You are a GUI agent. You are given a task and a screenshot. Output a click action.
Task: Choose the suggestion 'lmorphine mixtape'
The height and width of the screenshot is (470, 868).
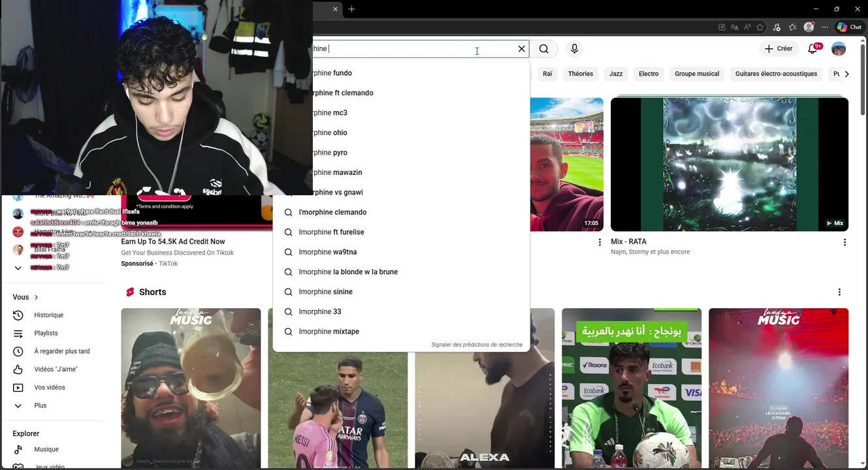click(x=401, y=332)
